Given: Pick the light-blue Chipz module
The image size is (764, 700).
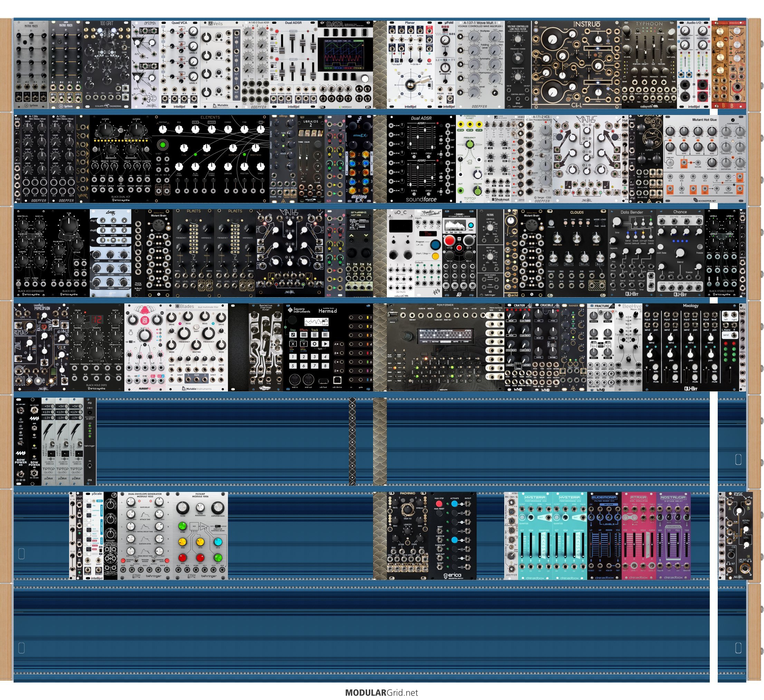Looking at the screenshot, I should (111, 253).
